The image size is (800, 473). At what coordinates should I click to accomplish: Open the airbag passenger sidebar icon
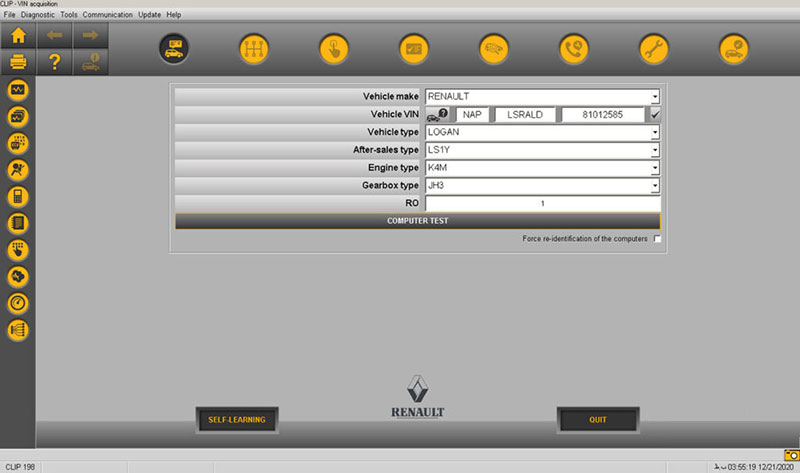click(18, 170)
